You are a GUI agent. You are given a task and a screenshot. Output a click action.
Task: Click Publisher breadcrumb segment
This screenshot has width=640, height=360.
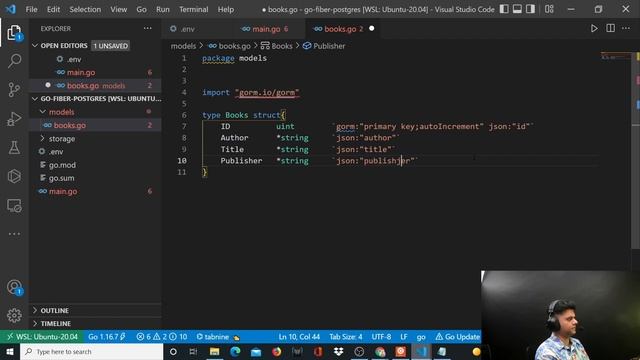[324, 46]
